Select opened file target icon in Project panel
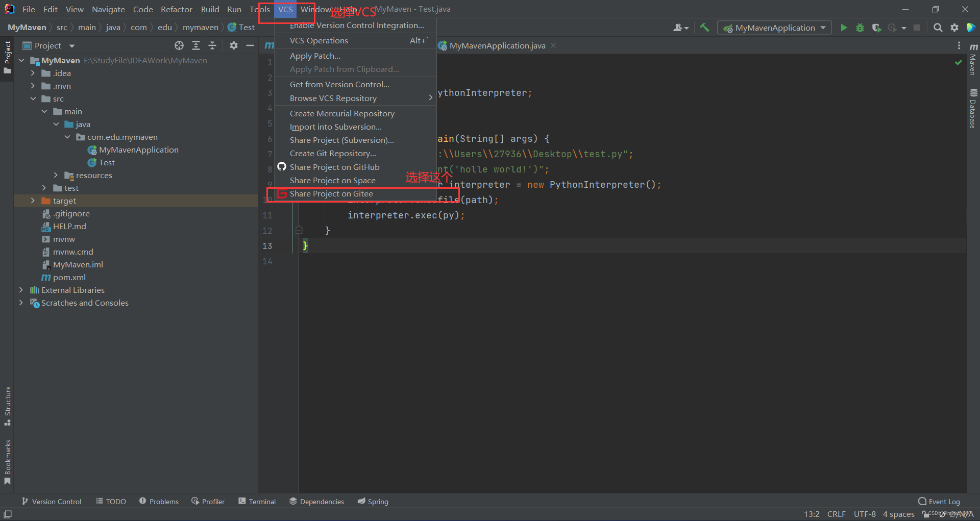This screenshot has width=980, height=521. pos(179,45)
